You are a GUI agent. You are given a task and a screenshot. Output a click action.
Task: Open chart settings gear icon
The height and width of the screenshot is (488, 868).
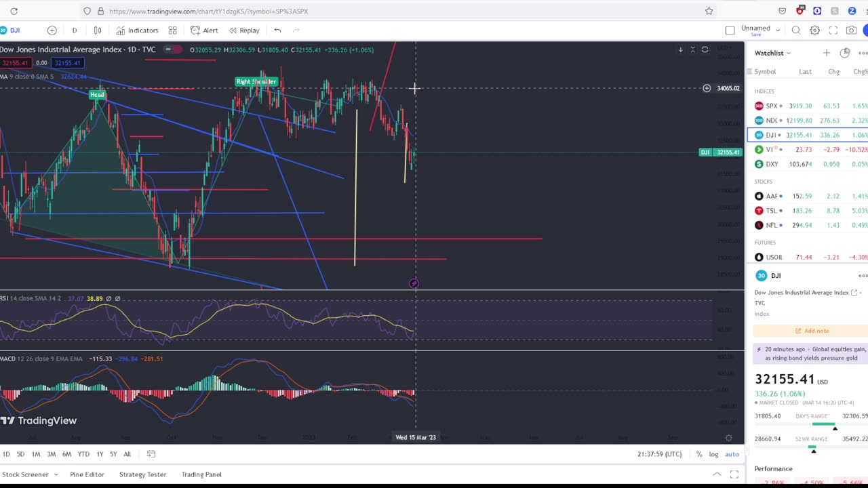[814, 30]
